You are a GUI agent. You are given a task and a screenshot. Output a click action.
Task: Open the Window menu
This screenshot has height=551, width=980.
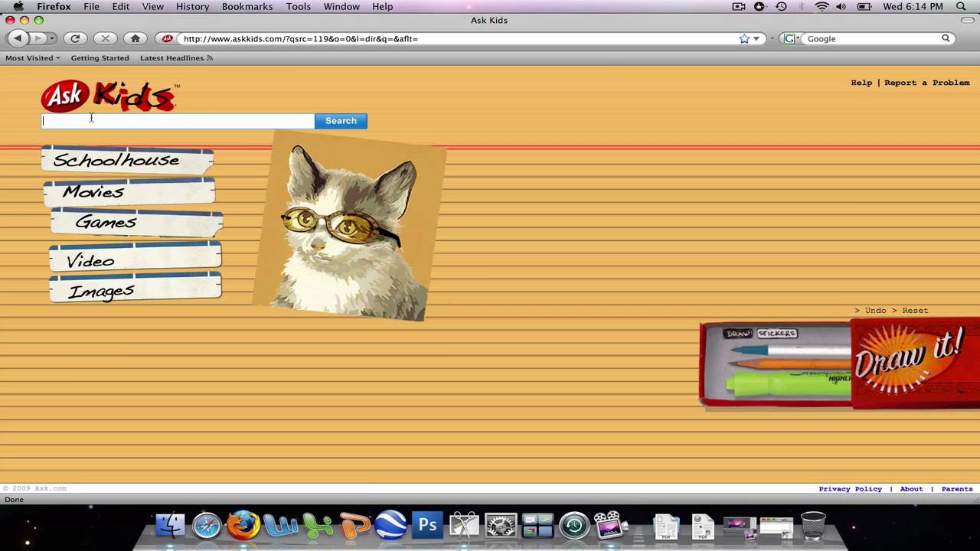coord(341,7)
